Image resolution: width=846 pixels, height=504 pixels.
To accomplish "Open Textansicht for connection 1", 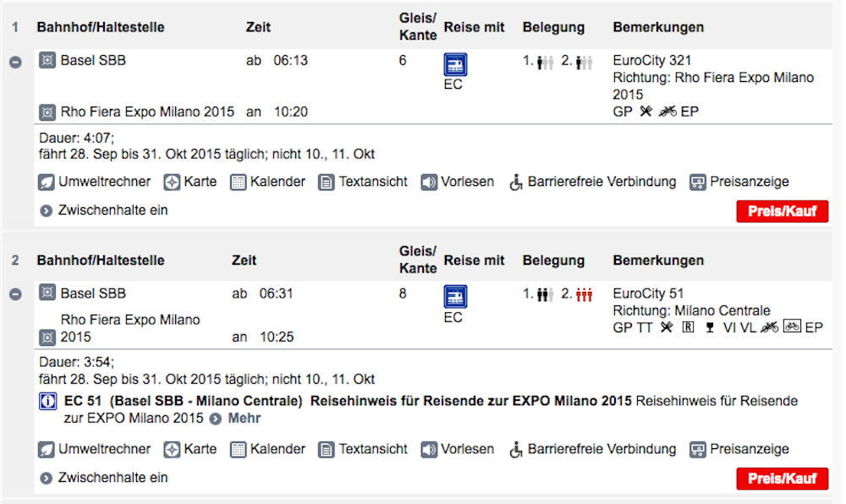I will [x=363, y=182].
